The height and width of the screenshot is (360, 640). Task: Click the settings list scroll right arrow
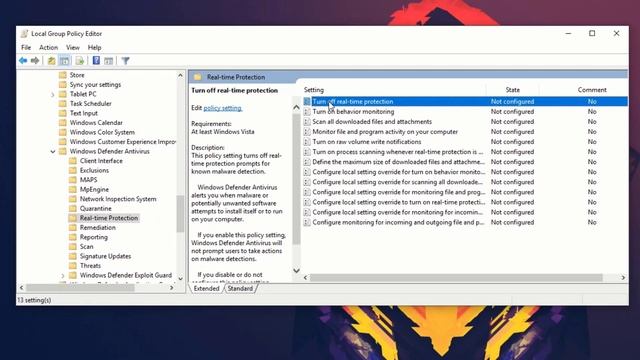click(623, 278)
